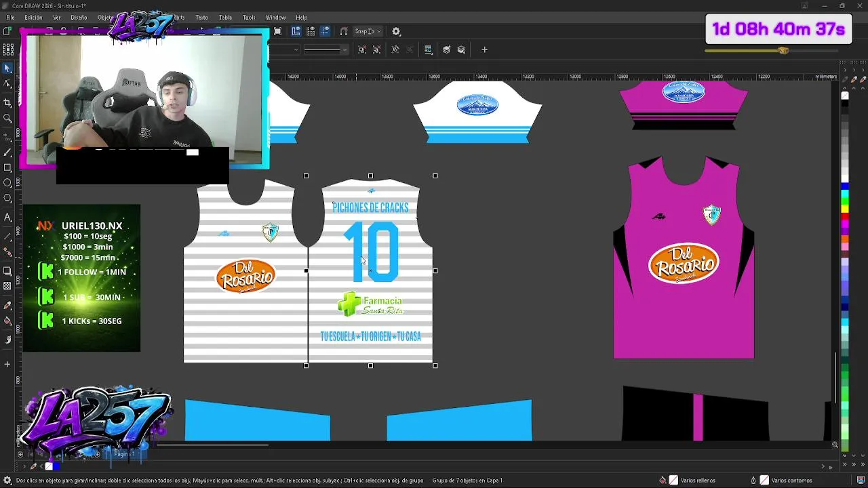Click the status bar fill bucket icon

click(x=663, y=481)
